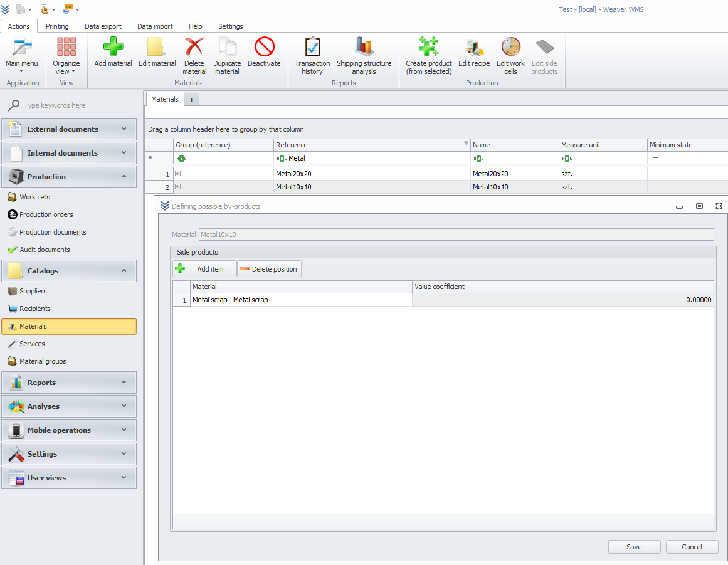Open Organize view in the ribbon
728x565 pixels.
click(66, 55)
